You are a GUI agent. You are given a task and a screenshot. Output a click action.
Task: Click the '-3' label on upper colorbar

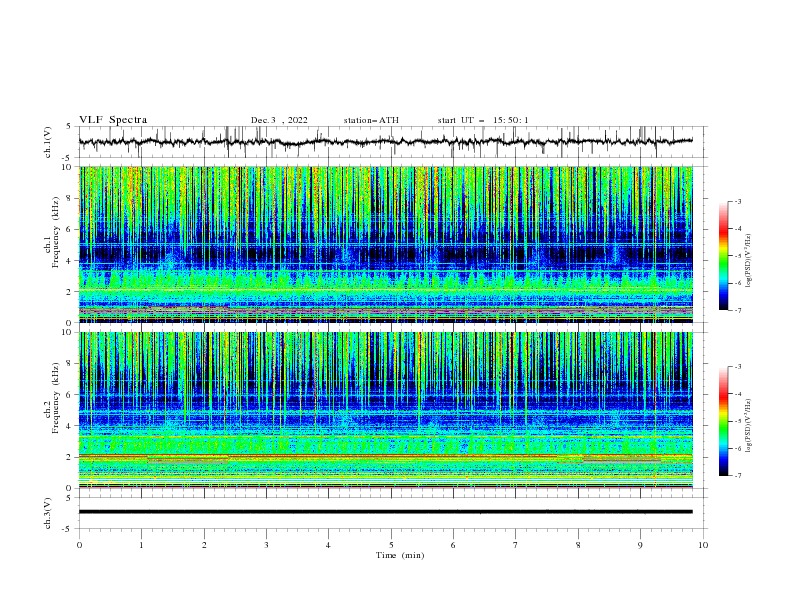click(x=737, y=201)
